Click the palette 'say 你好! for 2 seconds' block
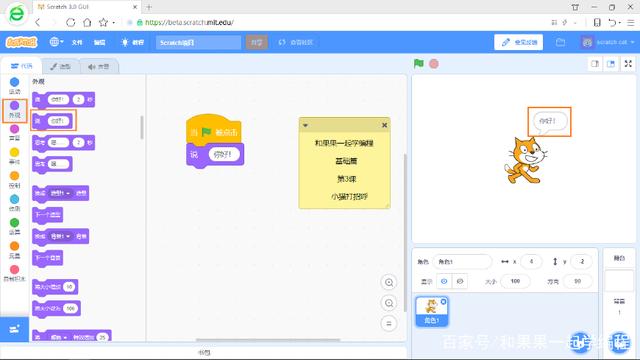 coord(64,99)
